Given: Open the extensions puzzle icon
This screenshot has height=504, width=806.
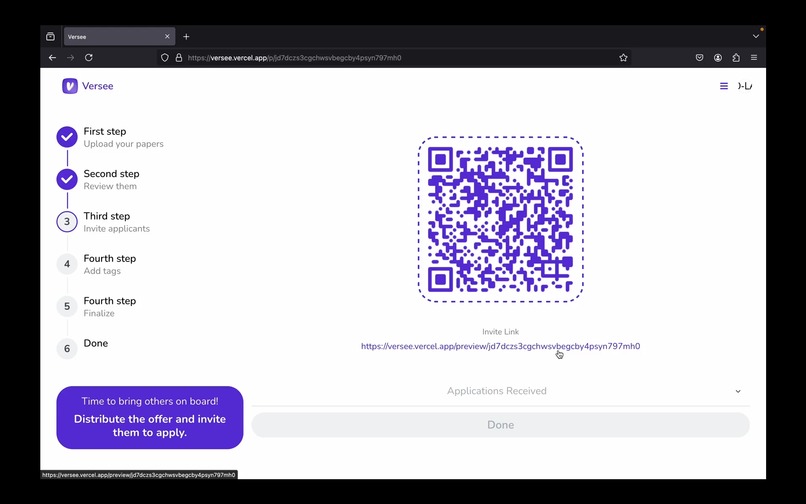Looking at the screenshot, I should [x=736, y=58].
